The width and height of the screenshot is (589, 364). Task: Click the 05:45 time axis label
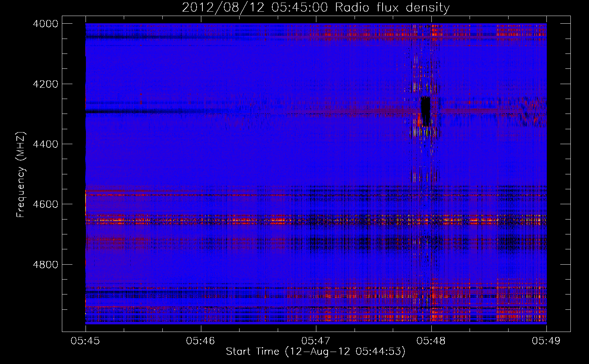click(x=85, y=341)
